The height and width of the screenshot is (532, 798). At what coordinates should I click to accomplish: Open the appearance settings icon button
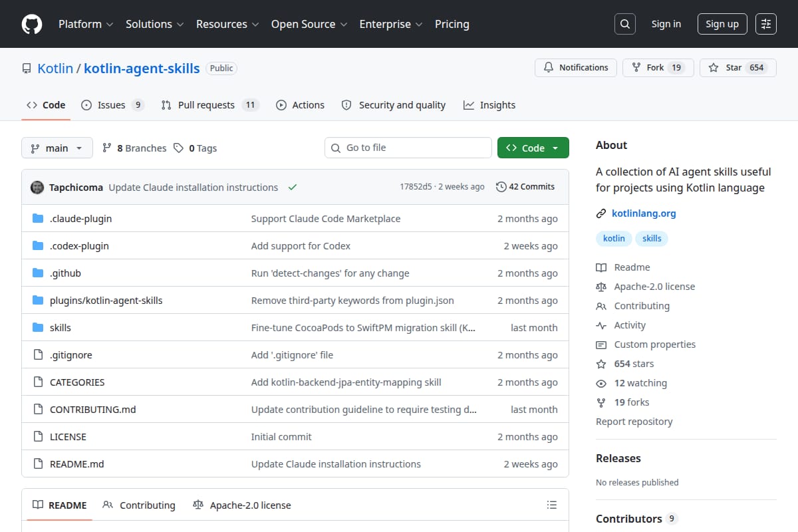click(766, 24)
